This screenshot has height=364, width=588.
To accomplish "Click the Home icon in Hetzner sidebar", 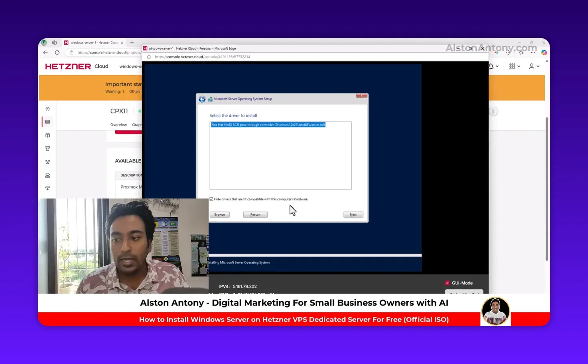I will [x=48, y=109].
